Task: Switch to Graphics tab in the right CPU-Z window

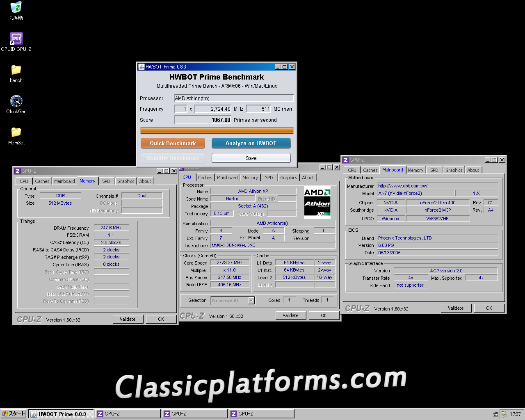Action: click(454, 170)
